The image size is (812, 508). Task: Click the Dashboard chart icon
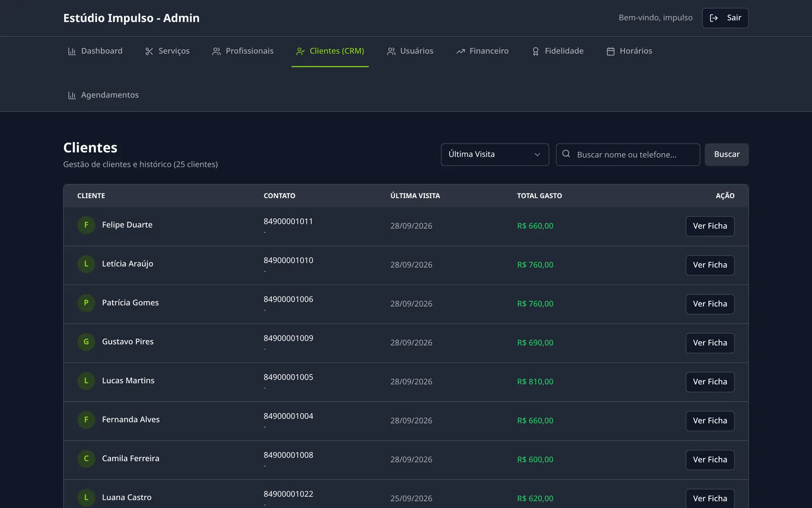(x=72, y=51)
